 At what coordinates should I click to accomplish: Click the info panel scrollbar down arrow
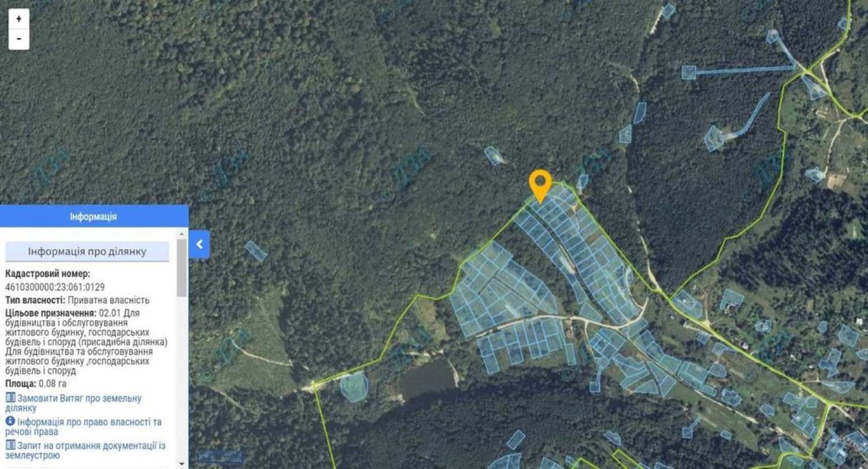pos(182,464)
